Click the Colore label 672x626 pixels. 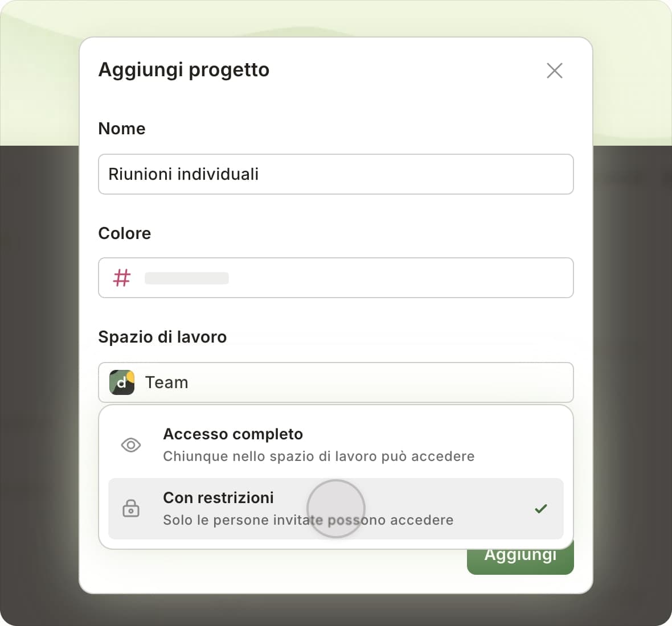point(125,233)
